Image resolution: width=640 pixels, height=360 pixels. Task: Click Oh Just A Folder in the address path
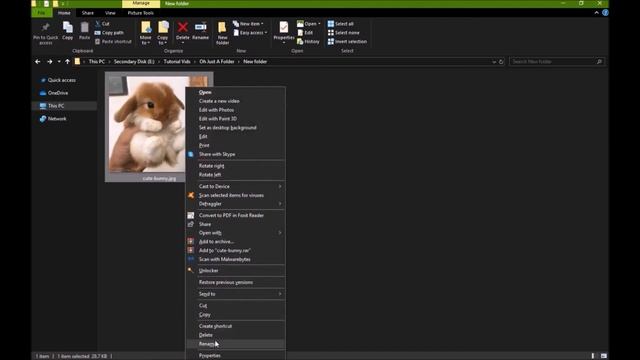pos(217,62)
